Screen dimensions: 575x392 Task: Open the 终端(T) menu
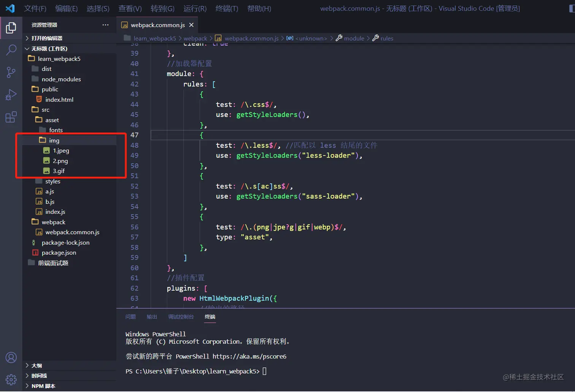(227, 8)
